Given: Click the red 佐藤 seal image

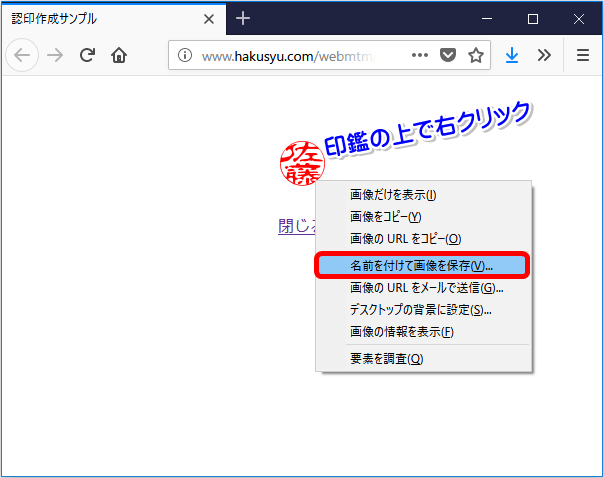Looking at the screenshot, I should pos(302,163).
